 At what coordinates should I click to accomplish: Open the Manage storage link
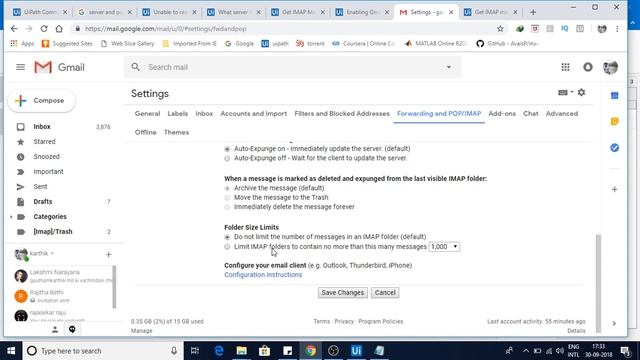[142, 331]
